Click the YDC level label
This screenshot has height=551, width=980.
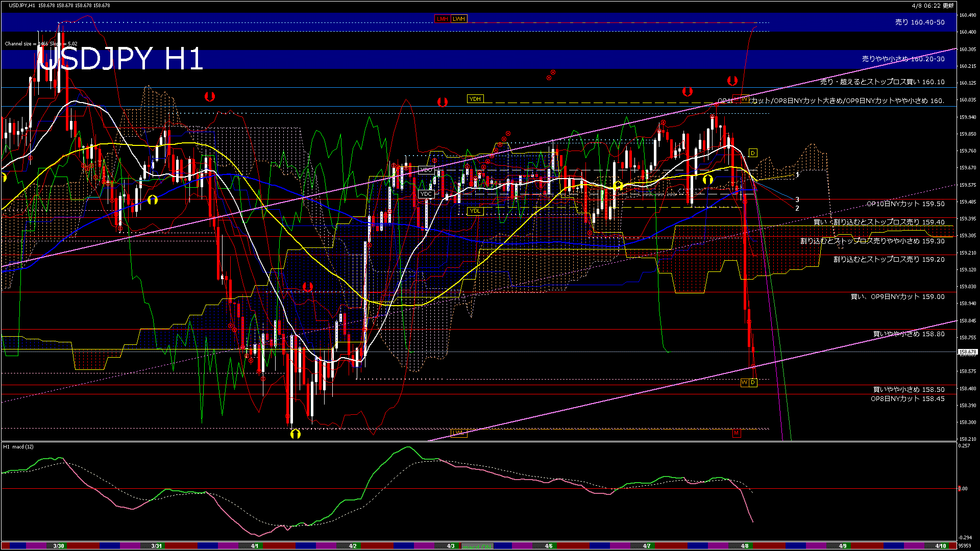coord(426,194)
